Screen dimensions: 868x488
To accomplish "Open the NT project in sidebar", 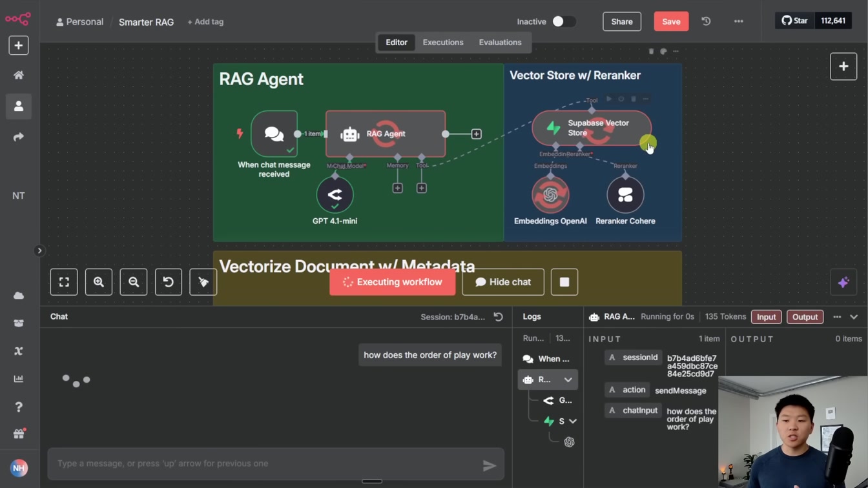I will point(19,196).
